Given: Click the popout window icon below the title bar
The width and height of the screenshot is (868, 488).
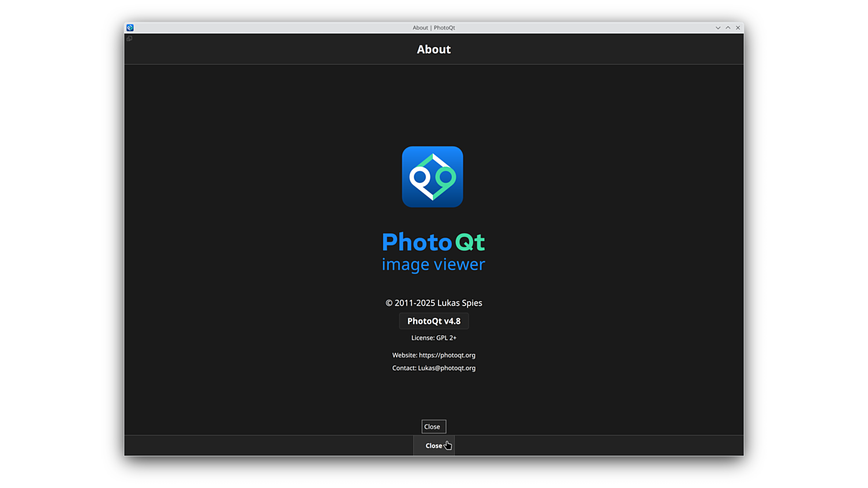Looking at the screenshot, I should click(x=129, y=39).
